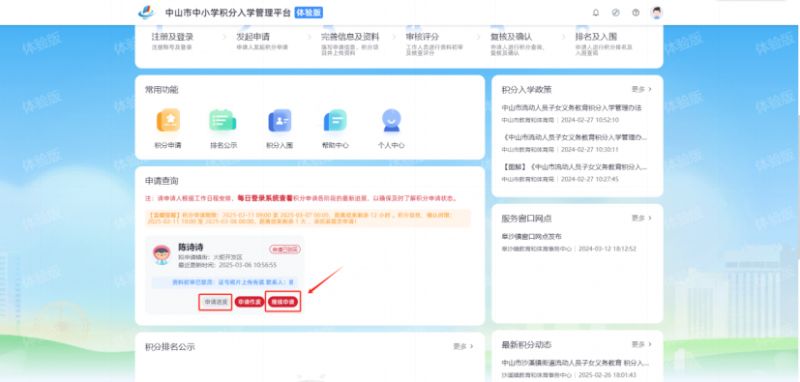800x382 pixels.
Task: Click the timestamp 2024-03-12 18:12:52
Action: pos(607,249)
